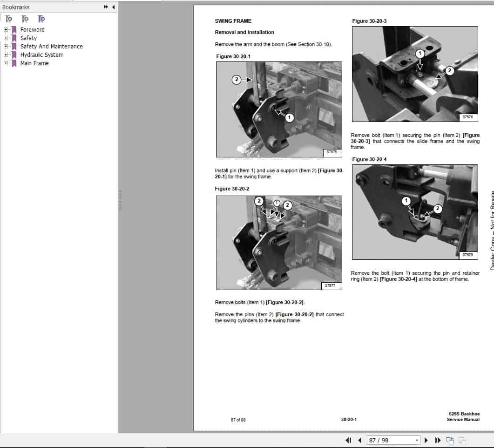Image resolution: width=494 pixels, height=448 pixels.
Task: Open document in a new window icon
Action: 451,441
